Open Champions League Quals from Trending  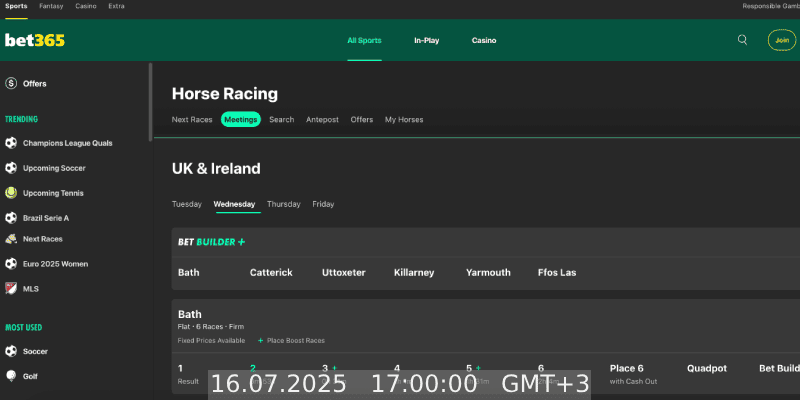pyautogui.click(x=67, y=143)
